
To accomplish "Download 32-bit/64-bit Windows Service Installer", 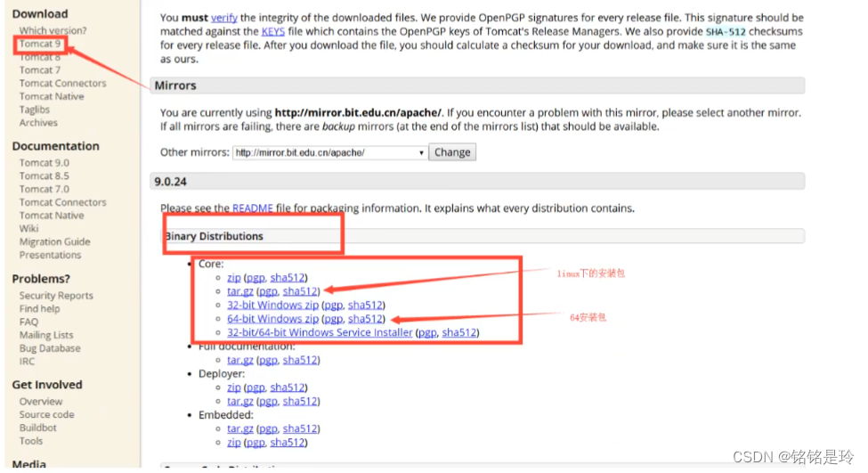I will pyautogui.click(x=320, y=332).
